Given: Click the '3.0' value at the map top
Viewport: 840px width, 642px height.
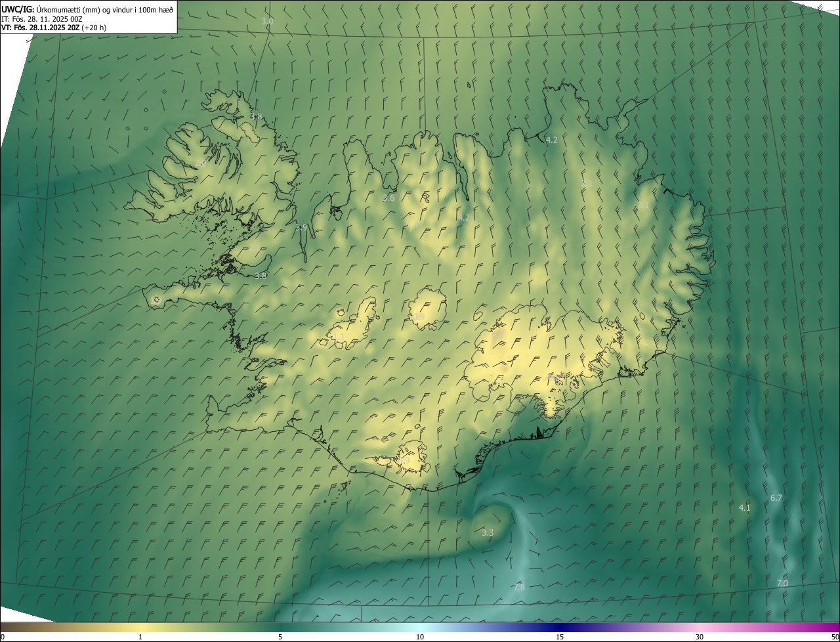Looking at the screenshot, I should click(267, 21).
